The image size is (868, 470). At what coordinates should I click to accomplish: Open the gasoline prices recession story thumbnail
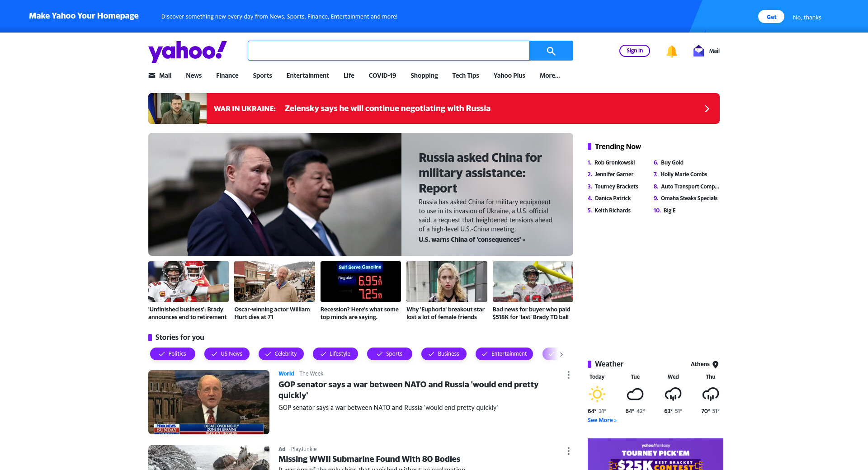click(x=361, y=282)
